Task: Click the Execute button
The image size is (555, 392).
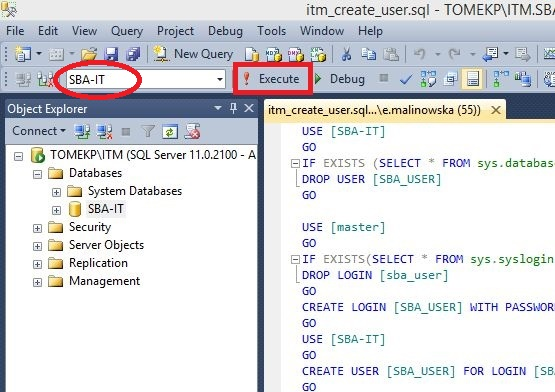Action: [x=272, y=79]
